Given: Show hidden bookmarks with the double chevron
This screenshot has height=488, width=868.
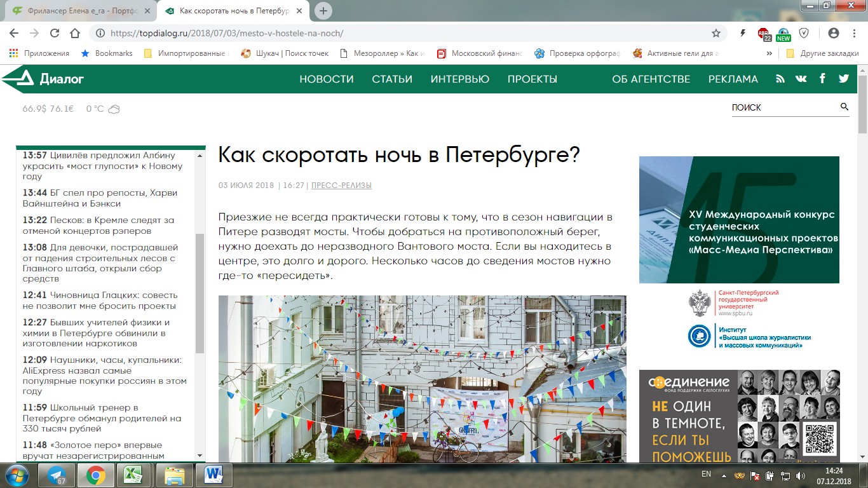Looking at the screenshot, I should pyautogui.click(x=770, y=53).
